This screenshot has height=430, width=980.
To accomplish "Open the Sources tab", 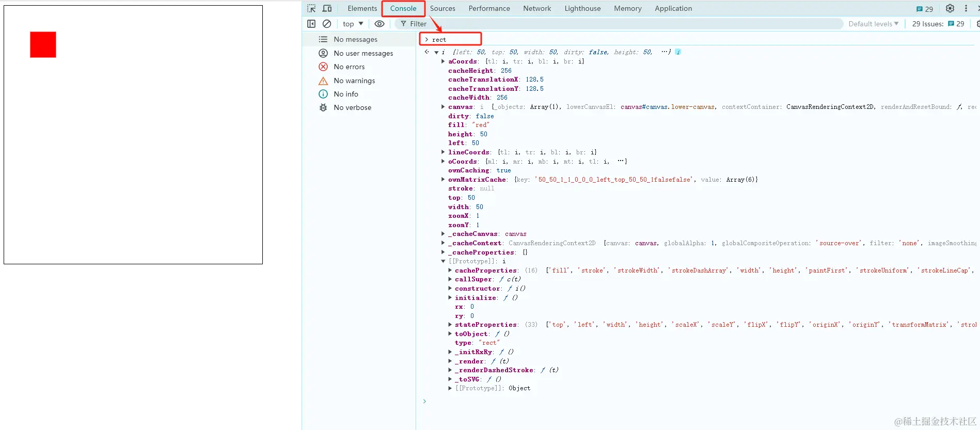I will click(442, 8).
